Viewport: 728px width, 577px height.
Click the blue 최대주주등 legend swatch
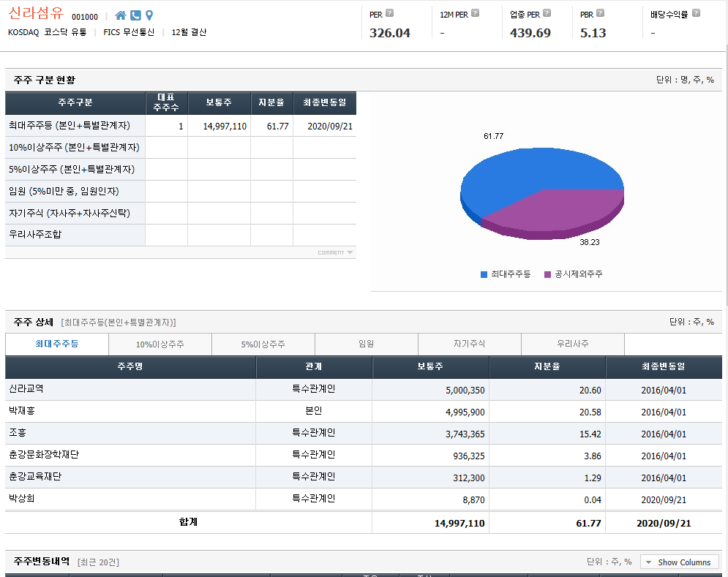484,274
